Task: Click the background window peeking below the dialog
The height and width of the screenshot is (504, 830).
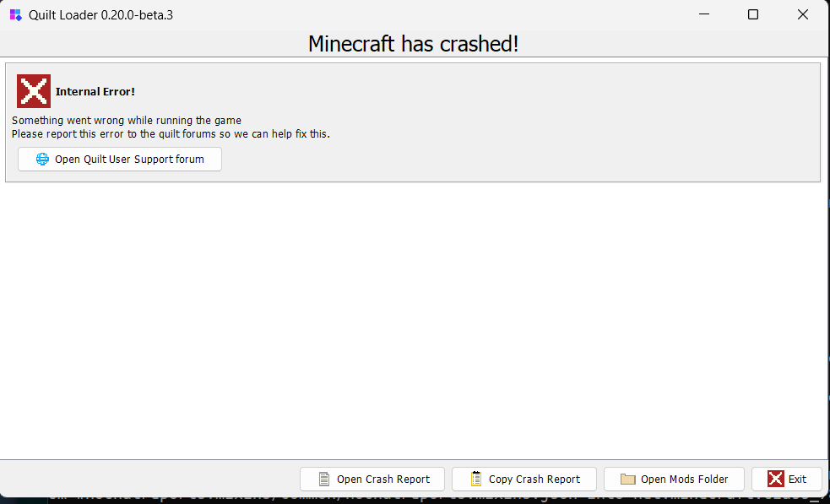Action: pyautogui.click(x=414, y=499)
